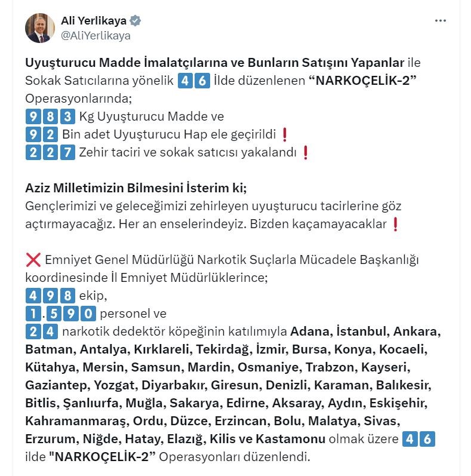This screenshot has width=471, height=476.
Task: Click the keycap 8 emoji before 'ekip'
Action: pos(67,296)
